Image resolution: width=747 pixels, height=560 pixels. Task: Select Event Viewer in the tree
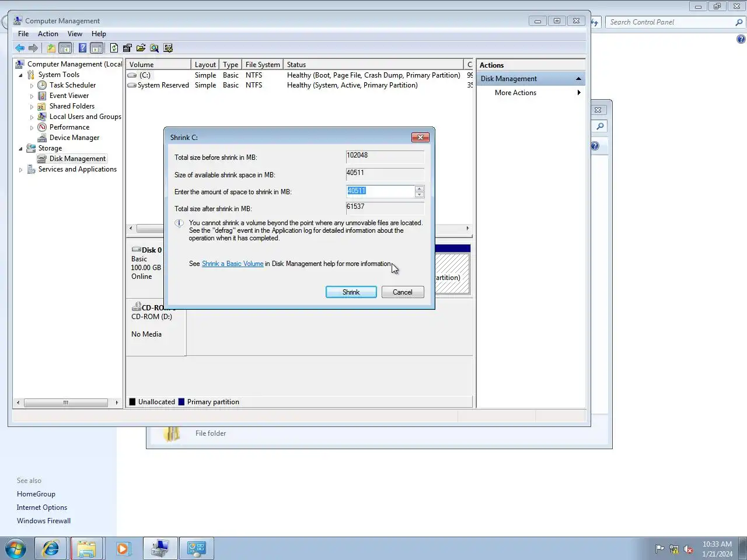[x=69, y=96]
